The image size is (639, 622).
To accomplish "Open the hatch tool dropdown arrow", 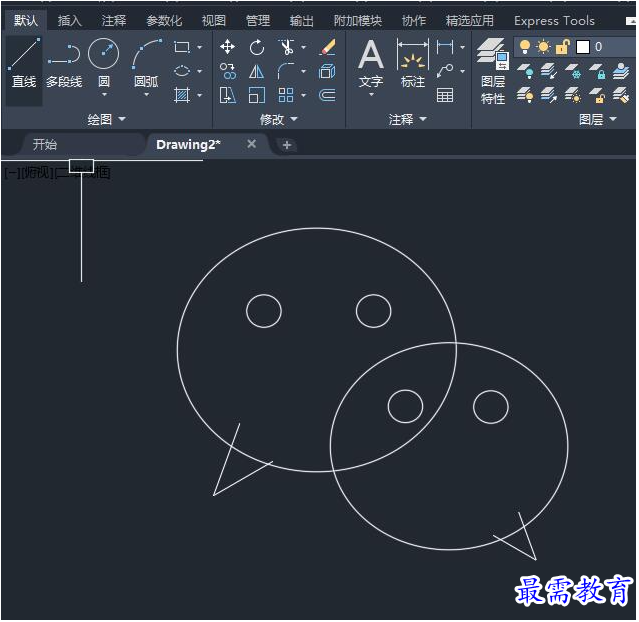I will [x=199, y=95].
